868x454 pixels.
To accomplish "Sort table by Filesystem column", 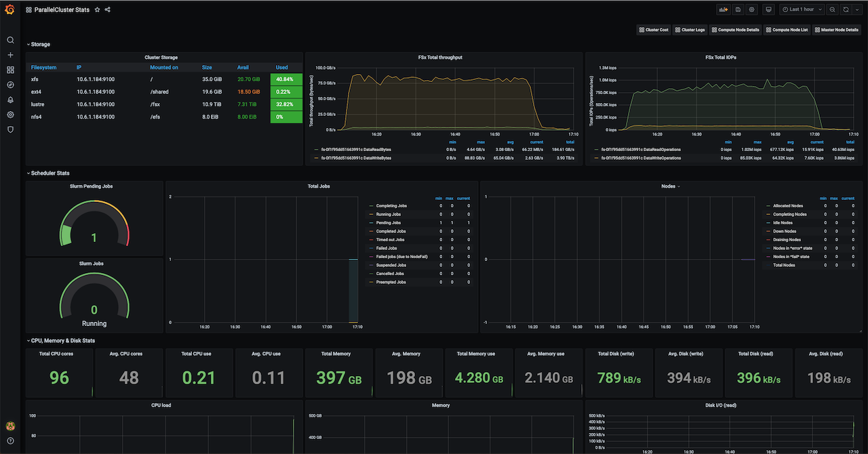I will coord(43,67).
